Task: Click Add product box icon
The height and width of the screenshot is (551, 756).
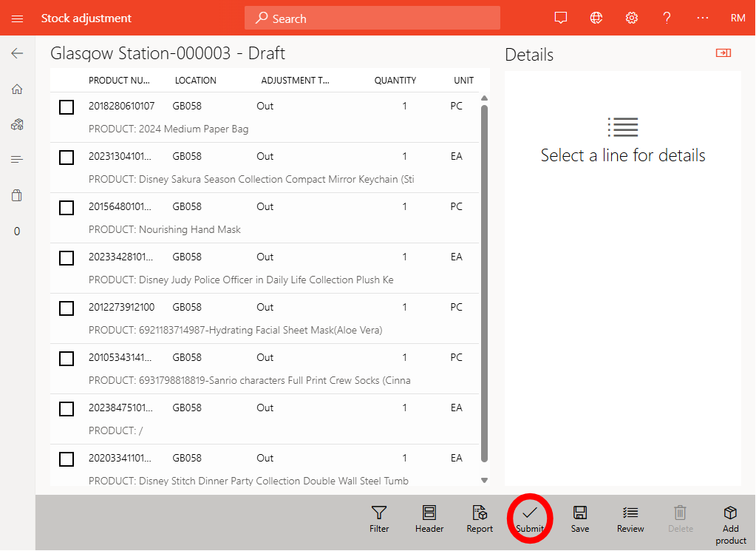Action: (x=730, y=522)
